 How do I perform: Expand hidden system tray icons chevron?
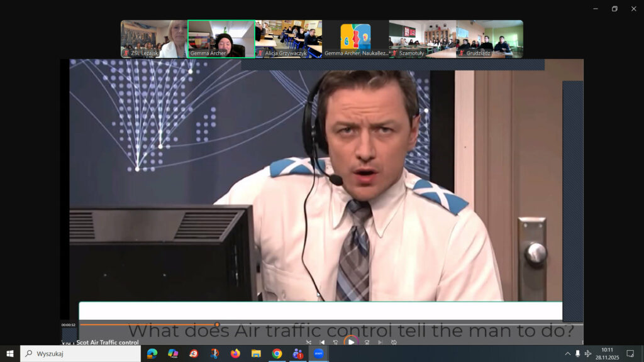pyautogui.click(x=568, y=354)
